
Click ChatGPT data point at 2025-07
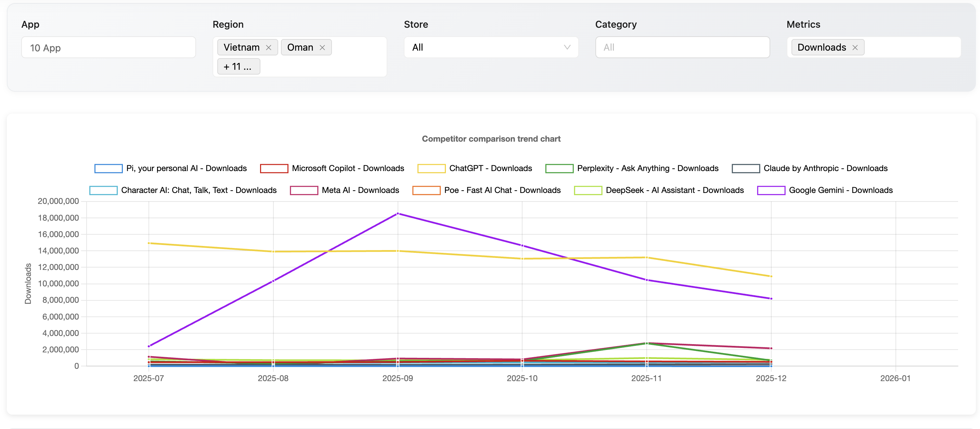[149, 243]
